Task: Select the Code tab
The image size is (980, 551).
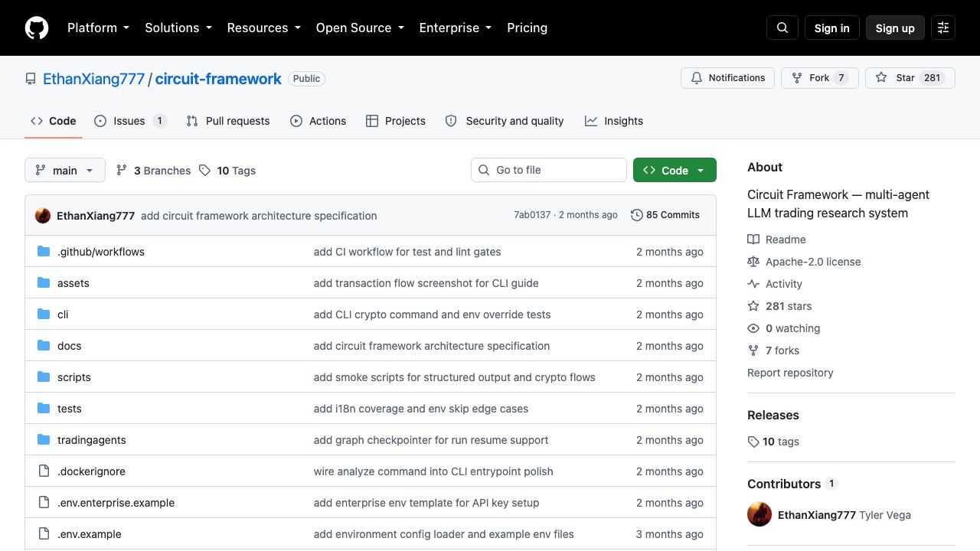Action: pos(54,121)
